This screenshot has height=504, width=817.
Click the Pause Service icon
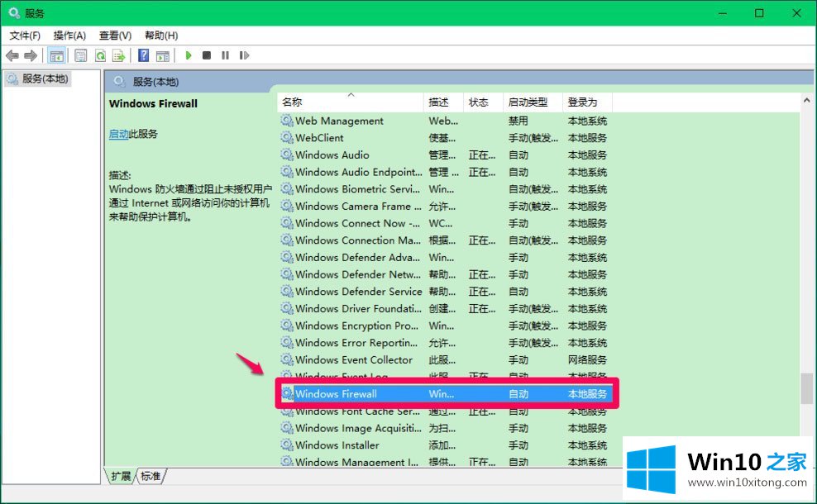pos(225,55)
